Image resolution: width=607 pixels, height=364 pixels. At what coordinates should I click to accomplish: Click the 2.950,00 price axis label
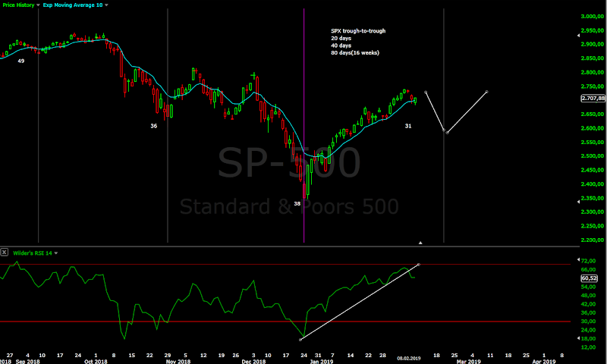(593, 30)
